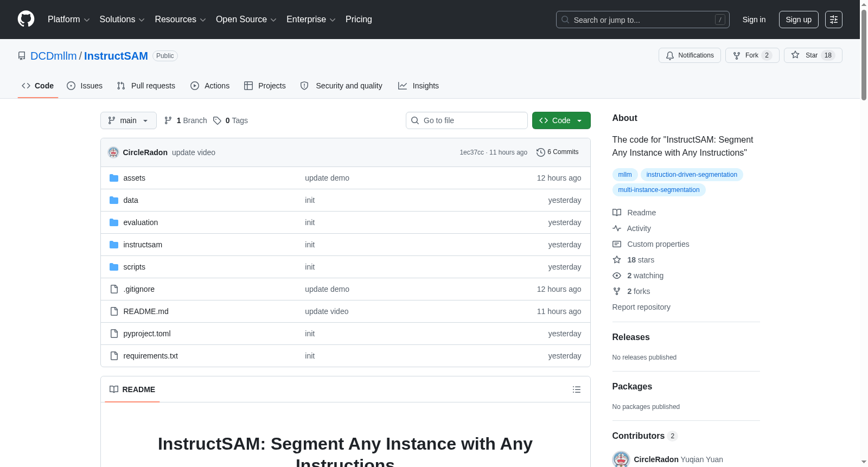This screenshot has width=868, height=467.
Task: Click the mllm topic tag
Action: (x=625, y=175)
